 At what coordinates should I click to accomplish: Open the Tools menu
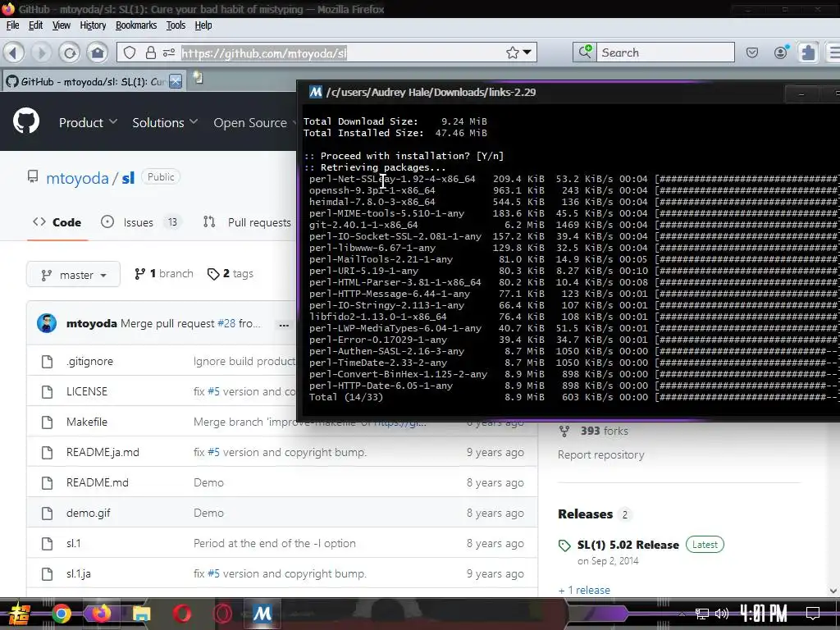click(176, 25)
